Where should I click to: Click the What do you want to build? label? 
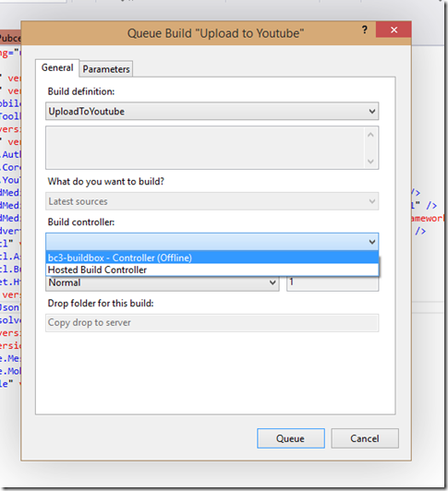[106, 181]
